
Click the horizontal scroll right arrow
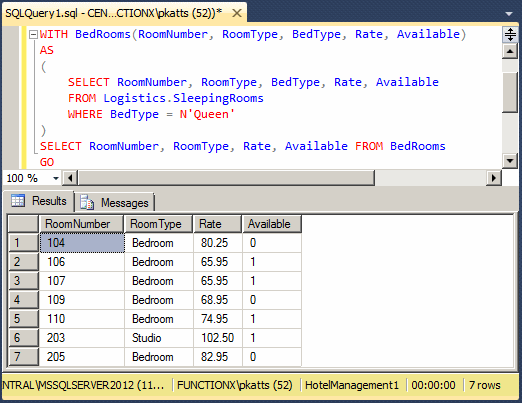pyautogui.click(x=494, y=178)
